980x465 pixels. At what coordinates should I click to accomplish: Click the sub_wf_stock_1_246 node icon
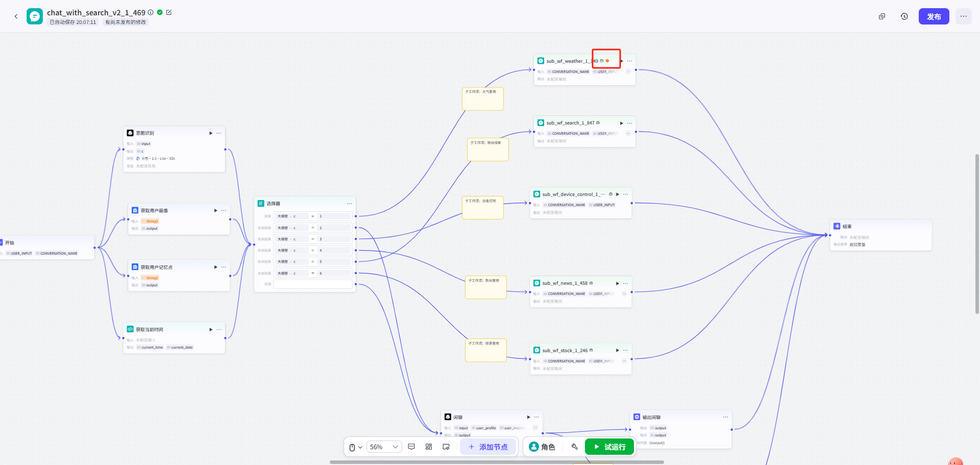click(x=536, y=350)
